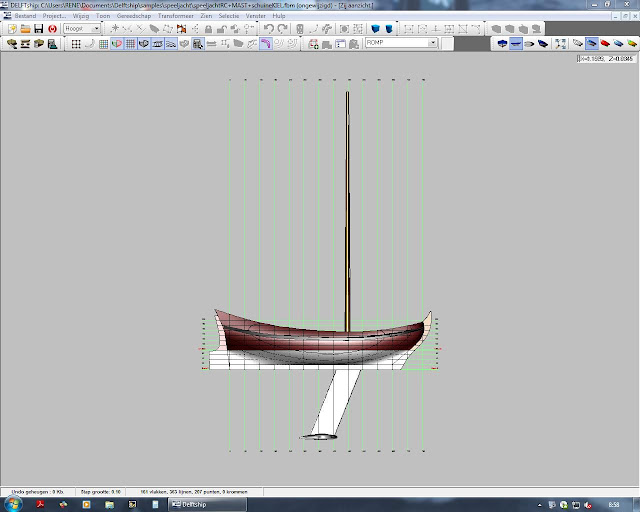Toggle the highlighted grid display icon
Viewport: 640px width, 512px height.
[130, 44]
